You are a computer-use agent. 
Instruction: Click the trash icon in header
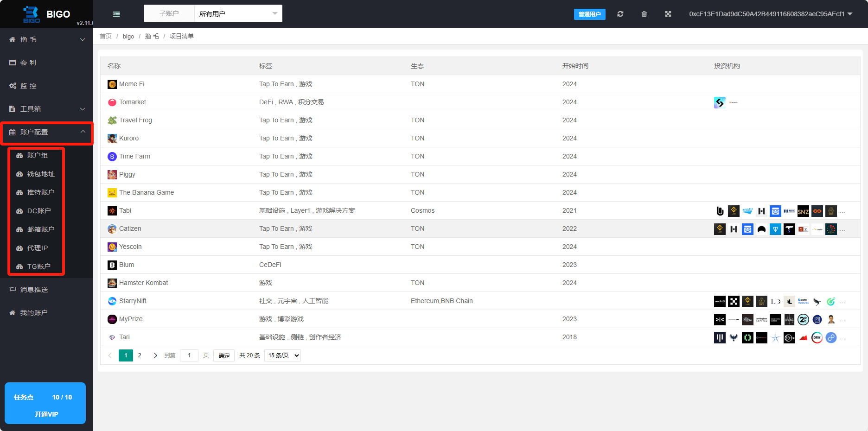[x=644, y=14]
